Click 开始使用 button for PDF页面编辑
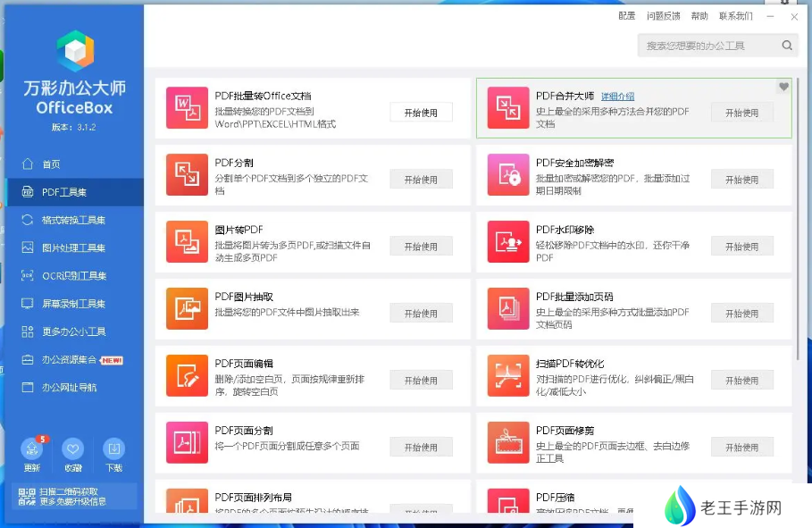Screen dimensions: 812x528 coord(421,381)
